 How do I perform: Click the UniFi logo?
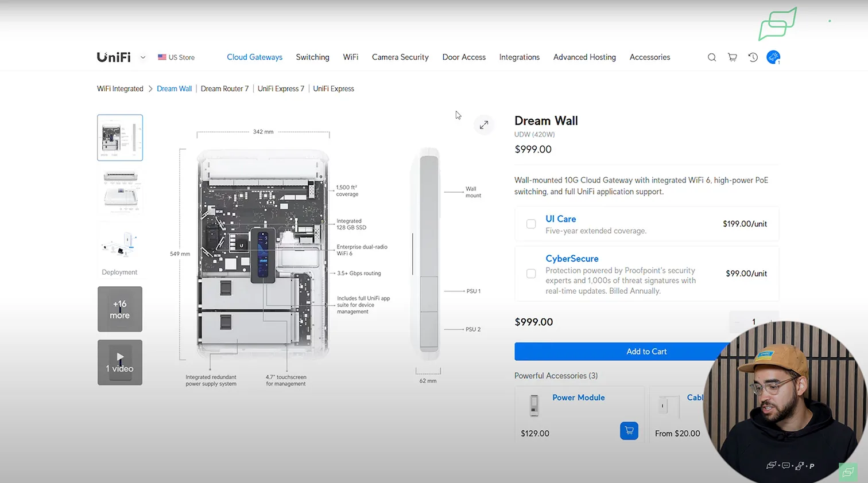tap(114, 57)
